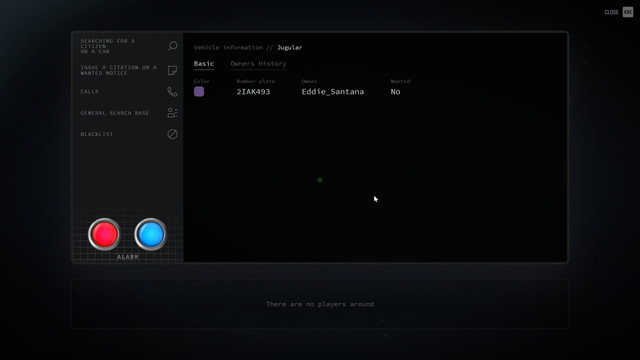This screenshot has width=640, height=360.
Task: Click the Wanted value No
Action: 396,92
